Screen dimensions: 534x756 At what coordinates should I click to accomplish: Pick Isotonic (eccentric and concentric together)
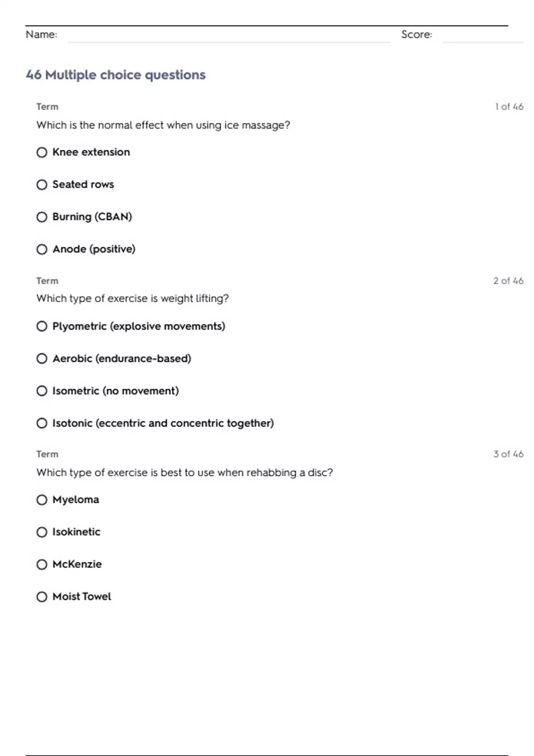click(x=42, y=423)
